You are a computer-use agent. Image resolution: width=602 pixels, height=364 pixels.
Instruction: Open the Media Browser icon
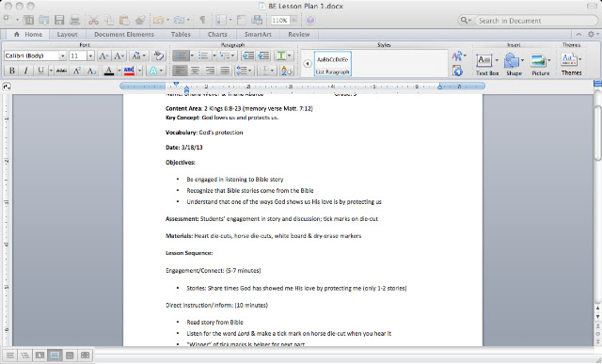[257, 20]
